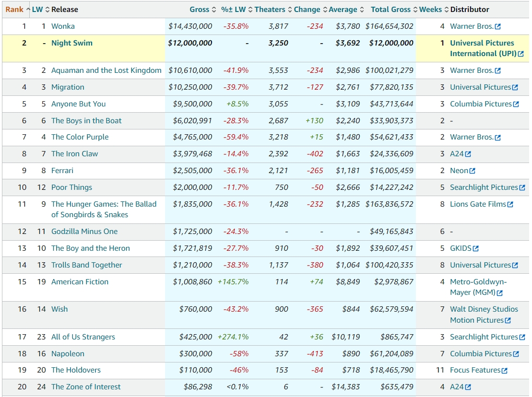Open the Wish release link
532x397 pixels.
[x=59, y=309]
